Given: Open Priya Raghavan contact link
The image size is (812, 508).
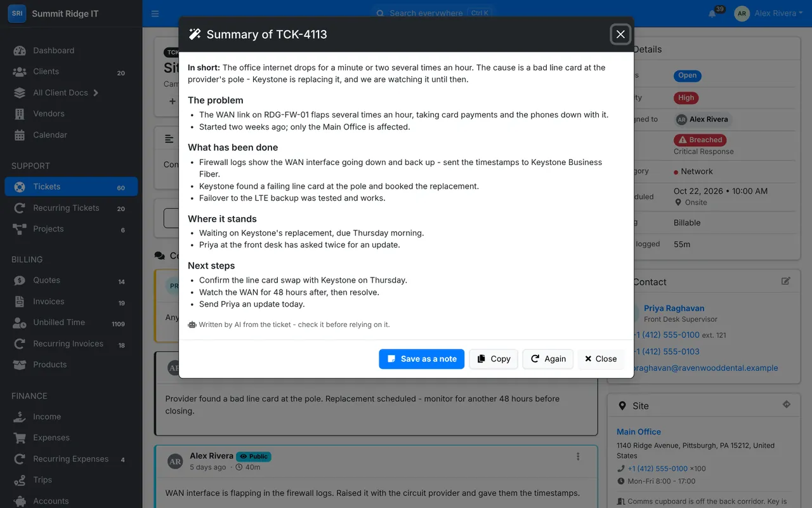Looking at the screenshot, I should [674, 308].
